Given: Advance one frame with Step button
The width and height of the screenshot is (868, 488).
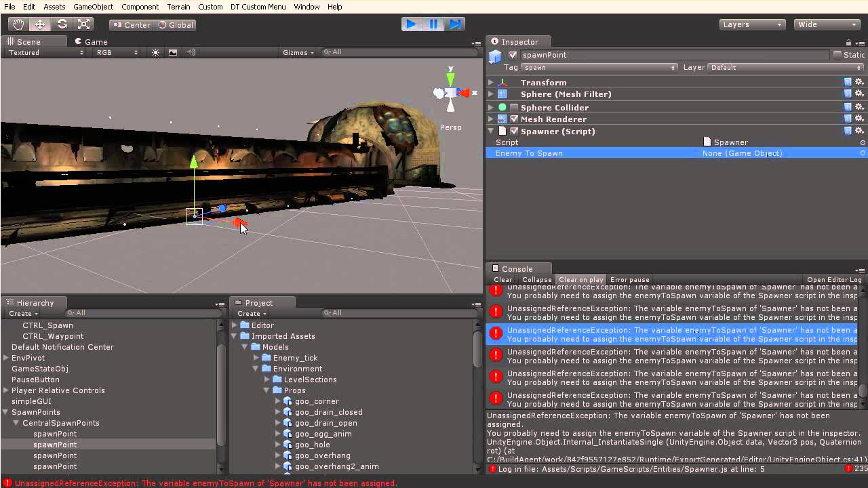Looking at the screenshot, I should [455, 24].
